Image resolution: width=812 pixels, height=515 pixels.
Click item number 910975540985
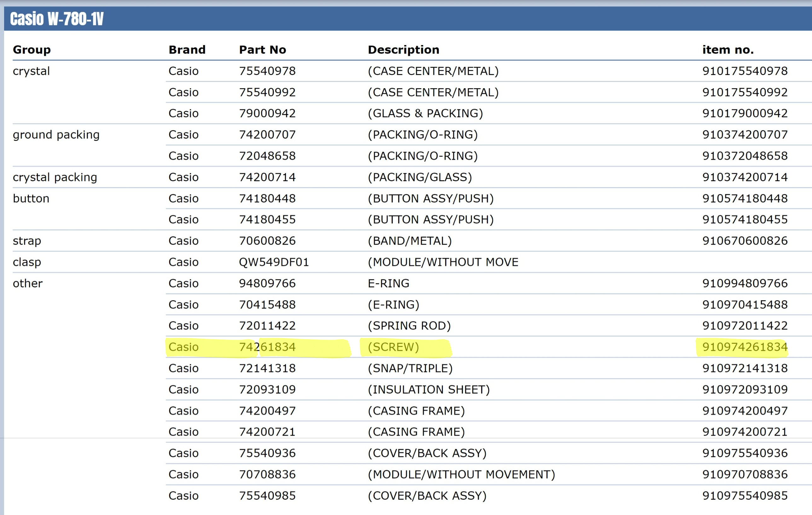coord(745,496)
